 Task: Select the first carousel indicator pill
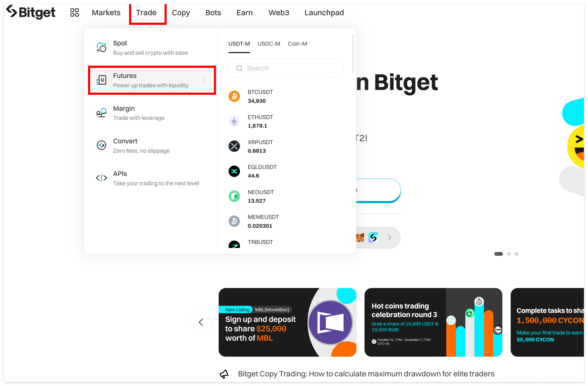(498, 254)
